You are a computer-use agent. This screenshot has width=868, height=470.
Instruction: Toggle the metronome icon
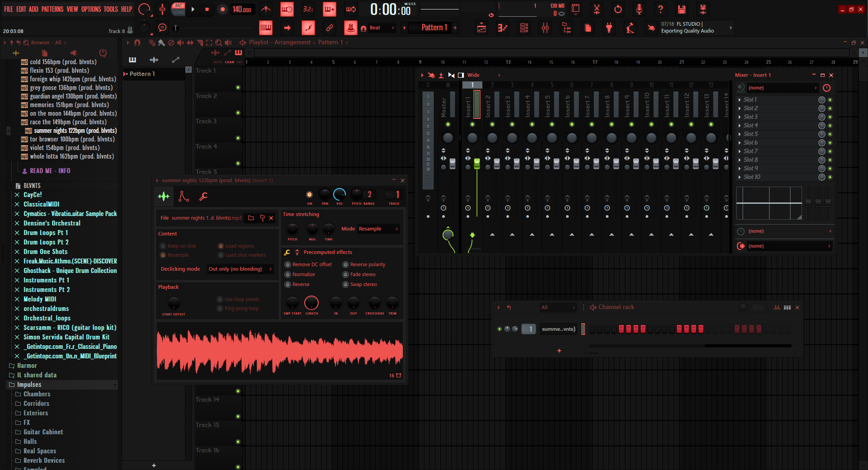coord(266,9)
